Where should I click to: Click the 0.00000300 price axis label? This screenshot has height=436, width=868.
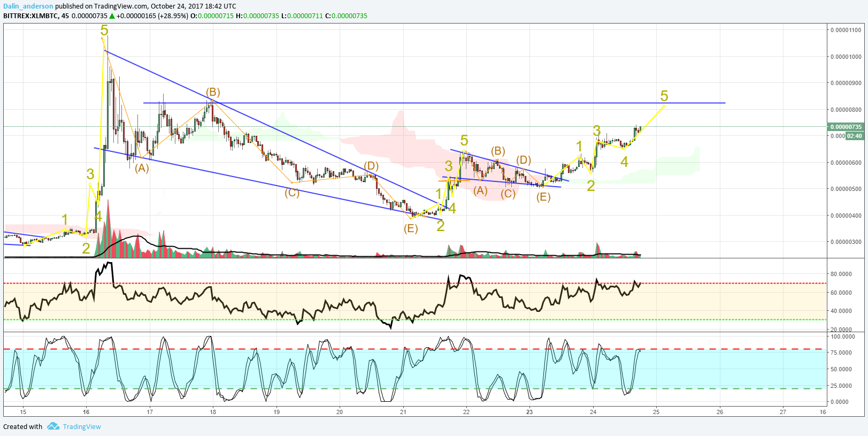pyautogui.click(x=846, y=242)
